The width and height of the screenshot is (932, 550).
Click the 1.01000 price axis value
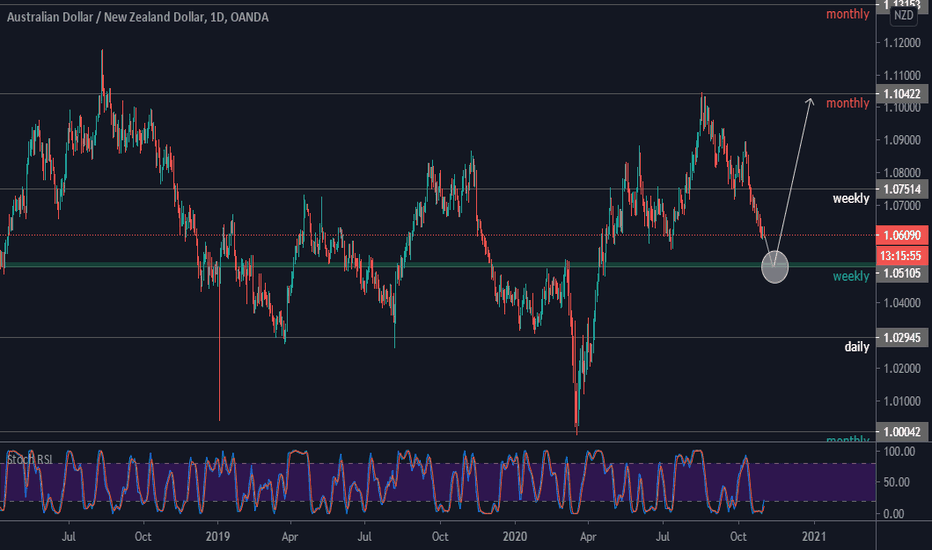click(902, 401)
